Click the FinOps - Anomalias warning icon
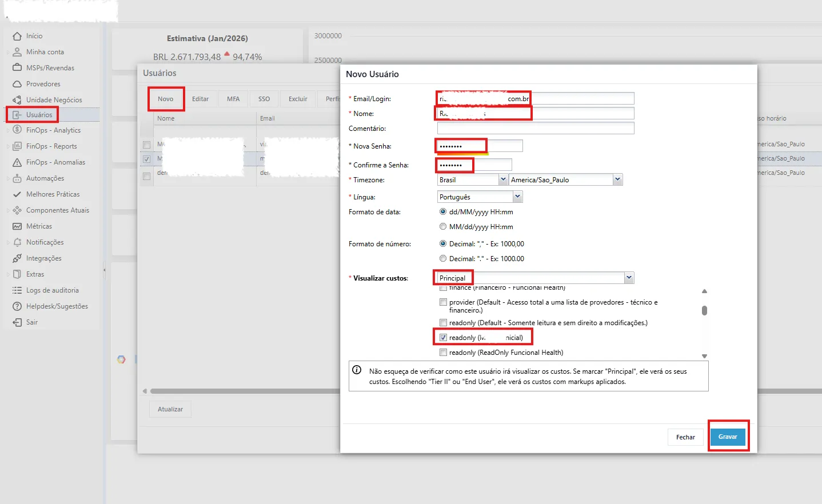This screenshot has height=504, width=822. tap(17, 162)
